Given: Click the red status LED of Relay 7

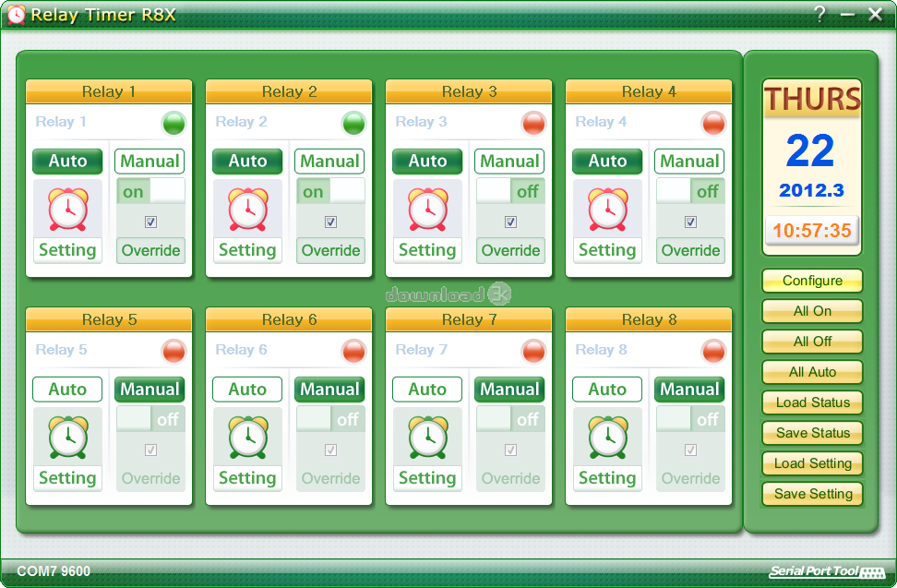Looking at the screenshot, I should (533, 351).
